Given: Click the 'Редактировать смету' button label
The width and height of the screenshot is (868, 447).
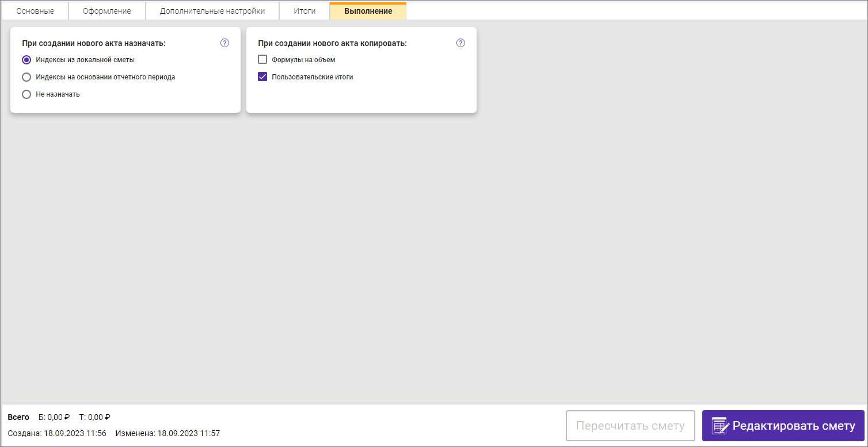Looking at the screenshot, I should click(794, 426).
